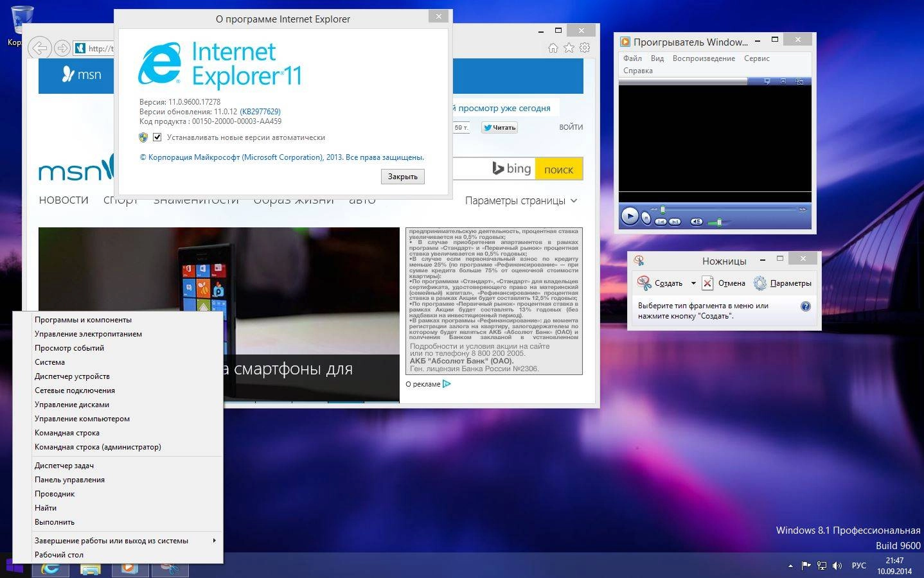
Task: Click the Bing search input field
Action: pos(472,170)
